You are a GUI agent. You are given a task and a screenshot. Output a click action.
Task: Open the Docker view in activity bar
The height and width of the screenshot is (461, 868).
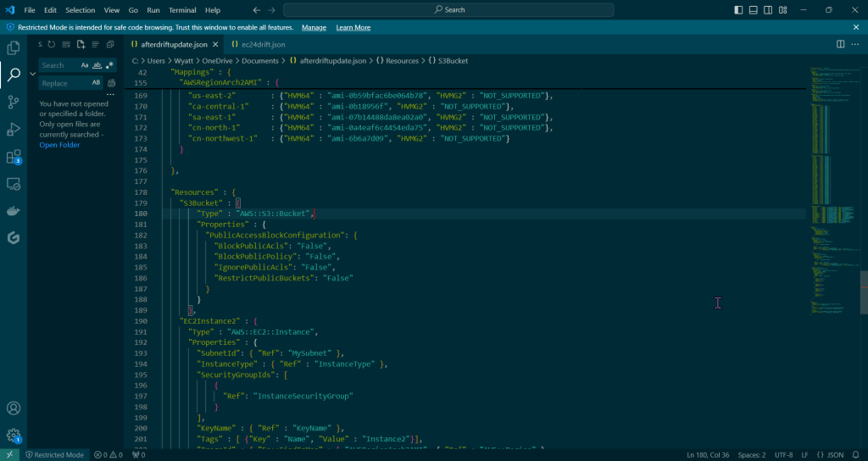14,211
